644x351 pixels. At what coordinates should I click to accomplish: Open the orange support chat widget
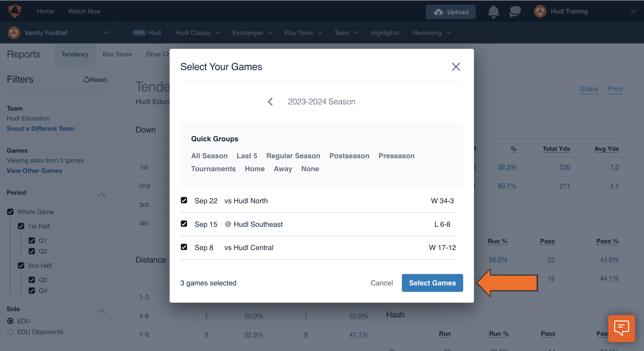click(x=621, y=328)
